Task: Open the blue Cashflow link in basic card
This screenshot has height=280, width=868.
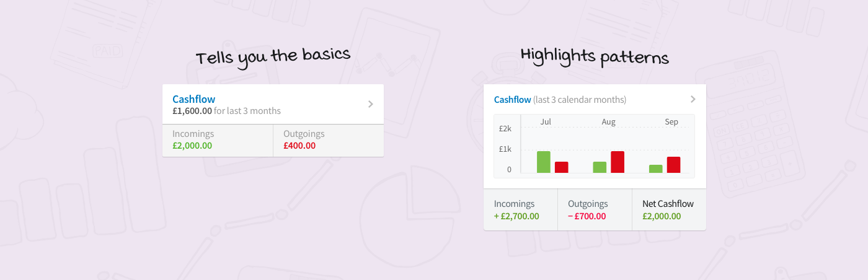Action: 193,99
